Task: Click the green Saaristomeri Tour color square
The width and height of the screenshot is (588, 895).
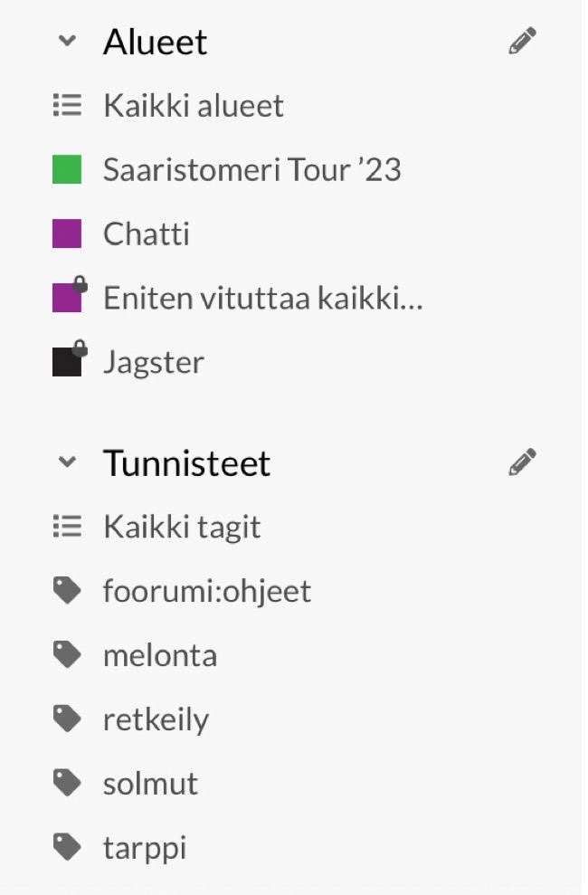Action: (67, 170)
